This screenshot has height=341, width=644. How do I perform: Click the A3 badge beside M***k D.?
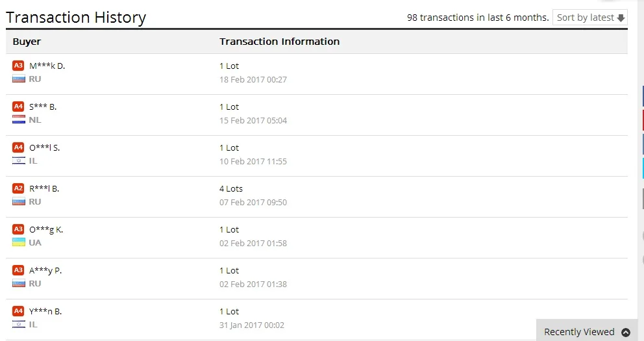pos(18,66)
